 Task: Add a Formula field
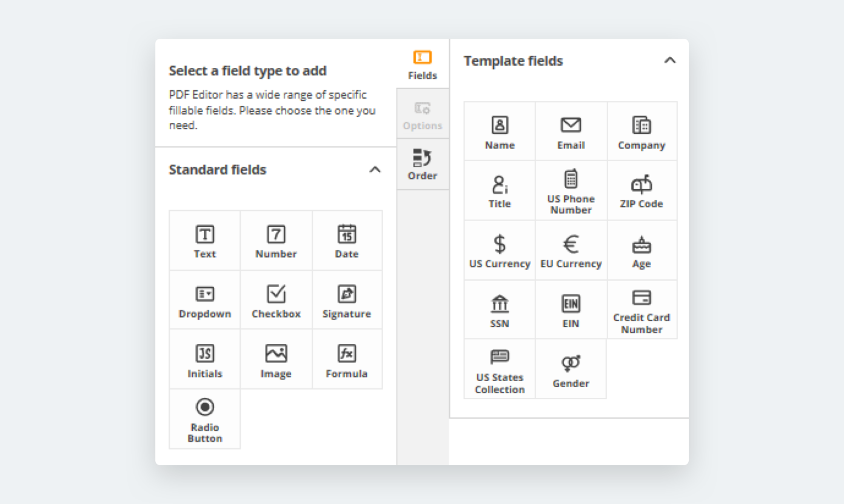347,360
